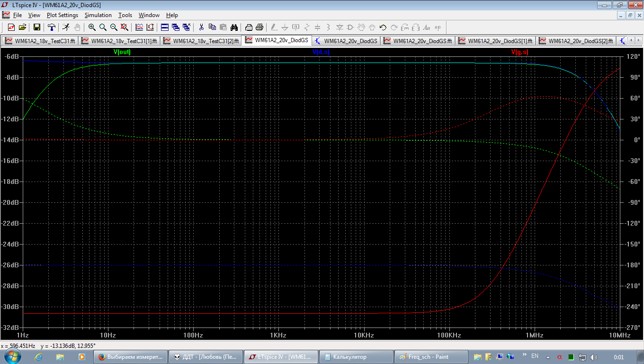Switch to WM61A2_20v_DiodGS.fft tab
The width and height of the screenshot is (644, 364).
(x=418, y=41)
